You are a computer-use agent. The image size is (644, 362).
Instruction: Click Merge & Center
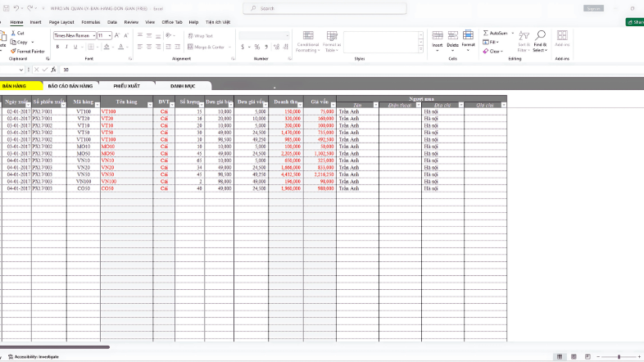coord(206,47)
